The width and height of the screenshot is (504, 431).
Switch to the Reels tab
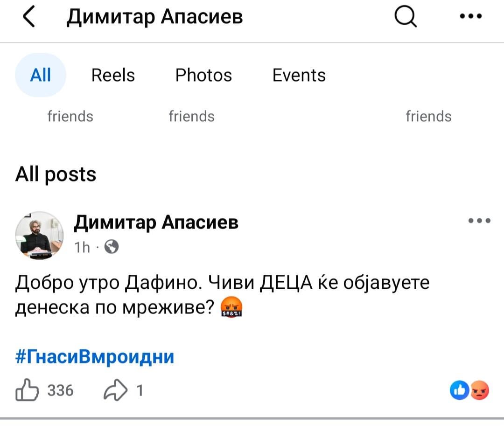click(113, 75)
